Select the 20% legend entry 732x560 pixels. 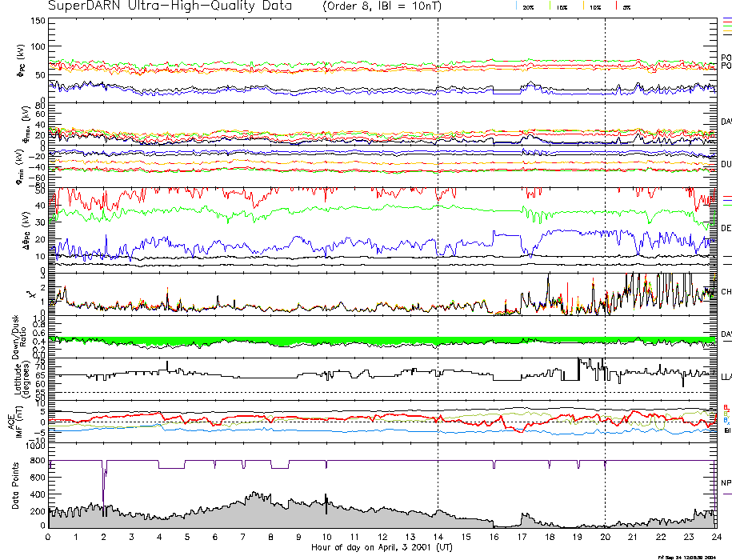click(528, 6)
